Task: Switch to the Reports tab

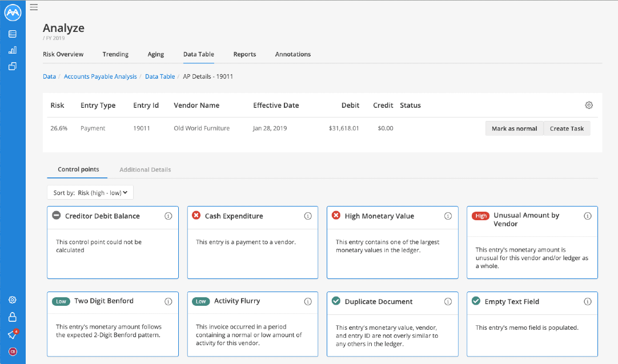Action: tap(245, 54)
